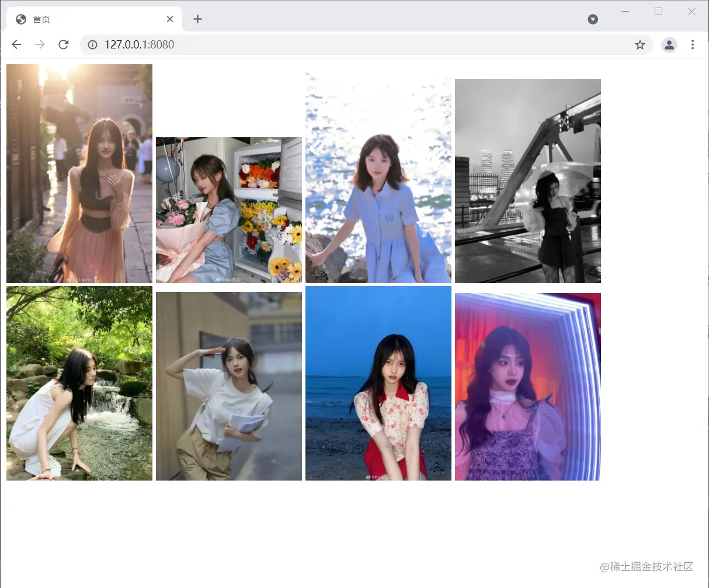Open the Chrome three-dot menu
This screenshot has width=709, height=588.
(693, 44)
